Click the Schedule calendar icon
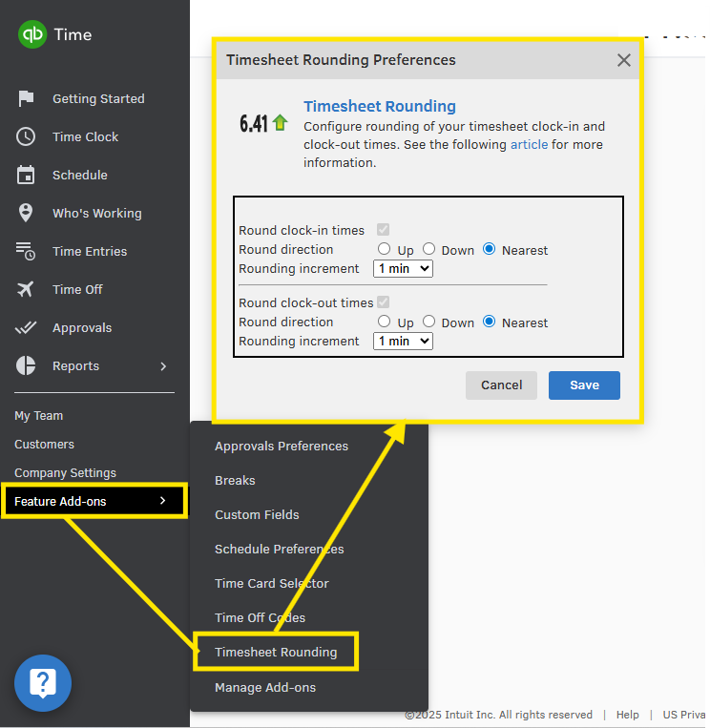Viewport: 710px width, 728px height. tap(26, 175)
